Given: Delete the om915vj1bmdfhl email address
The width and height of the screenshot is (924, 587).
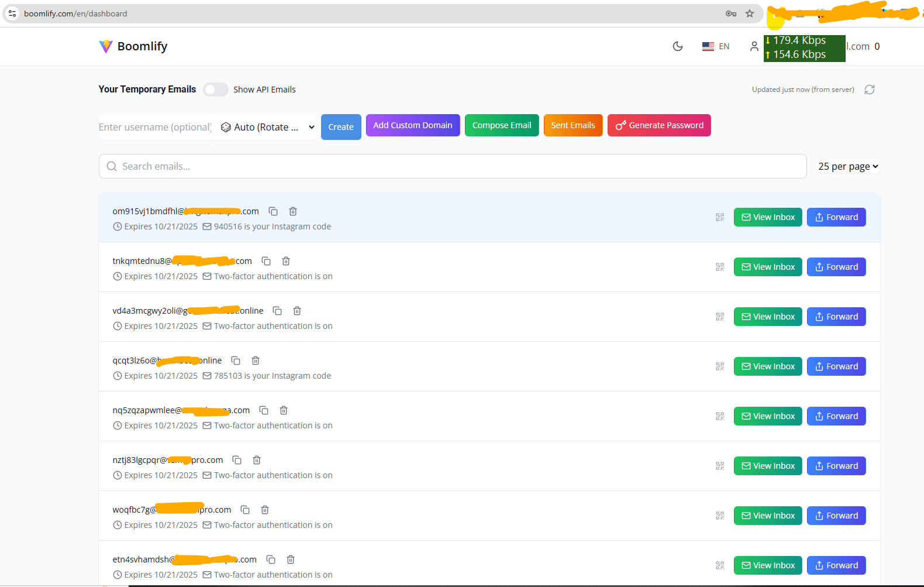Looking at the screenshot, I should pyautogui.click(x=293, y=211).
